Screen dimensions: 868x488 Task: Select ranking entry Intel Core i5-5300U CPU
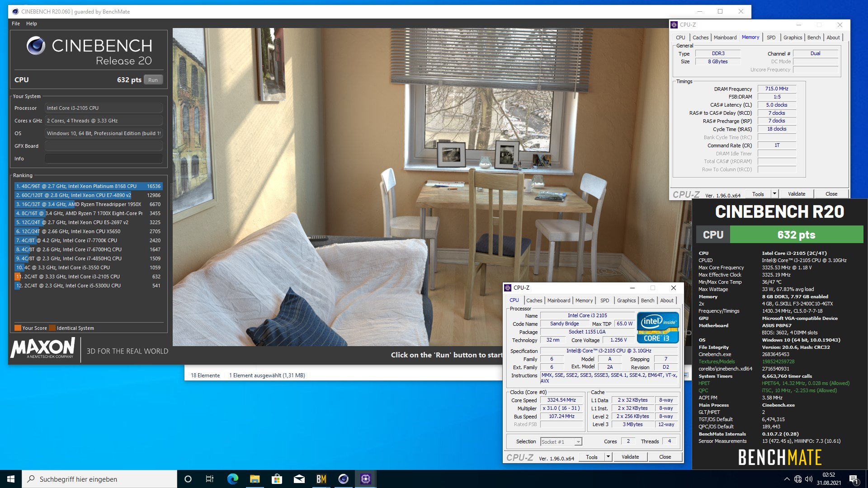(x=88, y=286)
